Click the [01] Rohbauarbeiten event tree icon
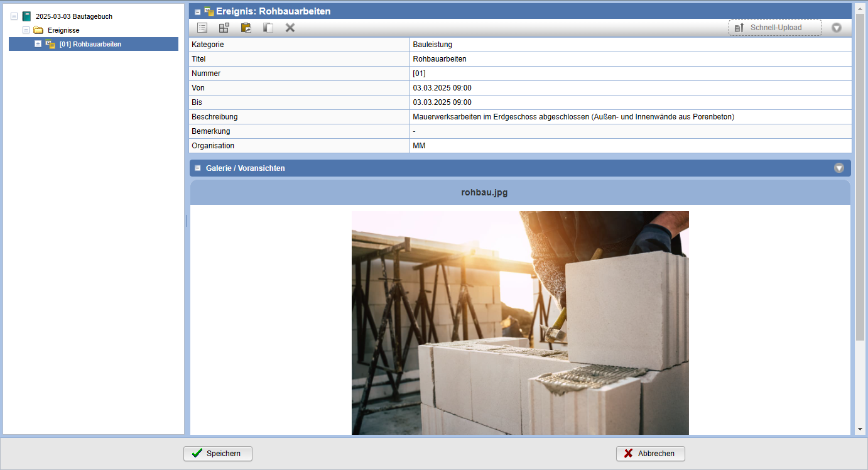The width and height of the screenshot is (868, 470). tap(50, 44)
